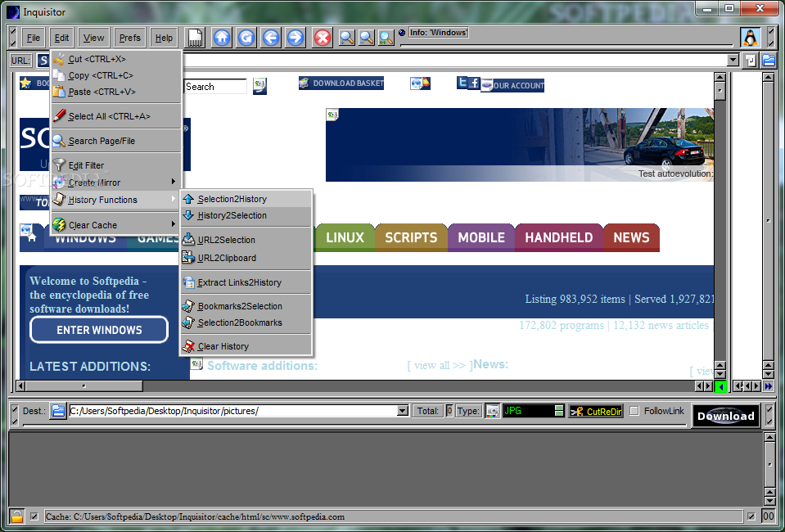Click the Tux penguin icon
Image resolution: width=785 pixels, height=532 pixels.
pyautogui.click(x=750, y=38)
